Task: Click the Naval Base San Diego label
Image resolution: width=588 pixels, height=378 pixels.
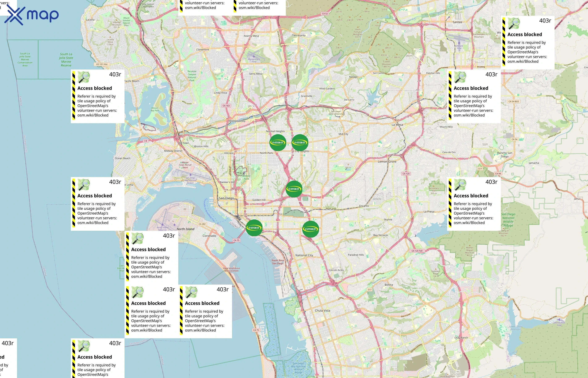Action: coord(278,262)
